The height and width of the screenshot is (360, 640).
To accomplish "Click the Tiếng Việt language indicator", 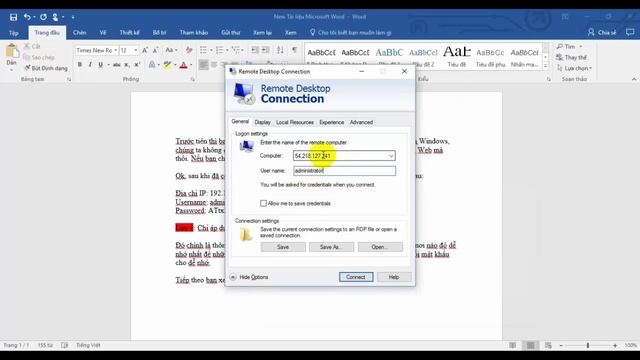I will [88, 345].
